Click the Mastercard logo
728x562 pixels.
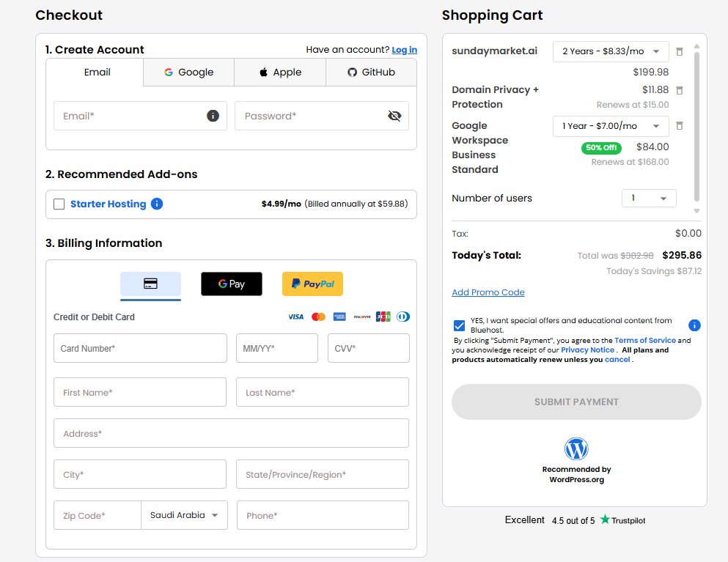318,317
